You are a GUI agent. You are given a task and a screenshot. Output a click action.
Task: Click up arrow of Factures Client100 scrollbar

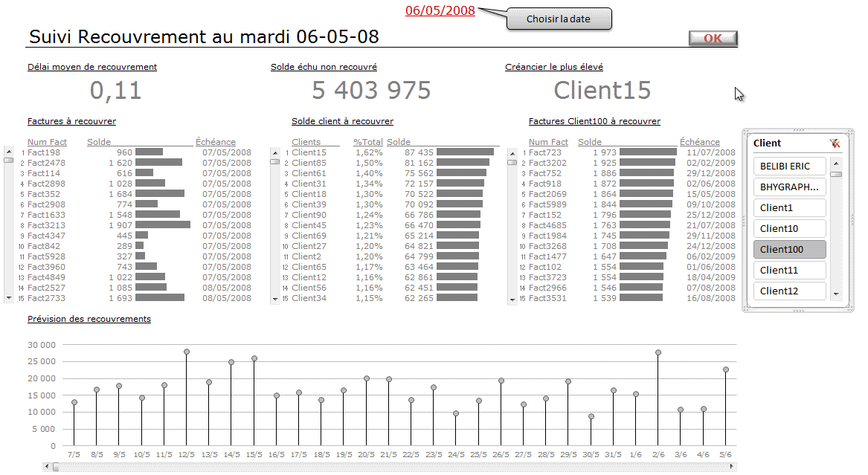tap(512, 153)
